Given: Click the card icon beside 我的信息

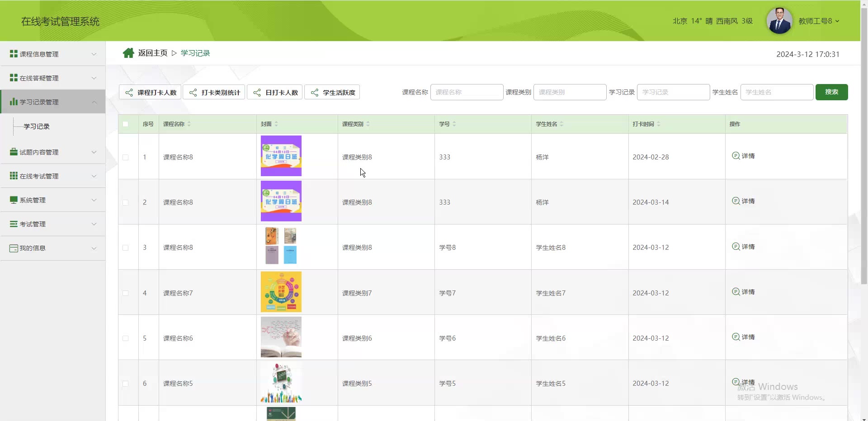Looking at the screenshot, I should (x=14, y=248).
